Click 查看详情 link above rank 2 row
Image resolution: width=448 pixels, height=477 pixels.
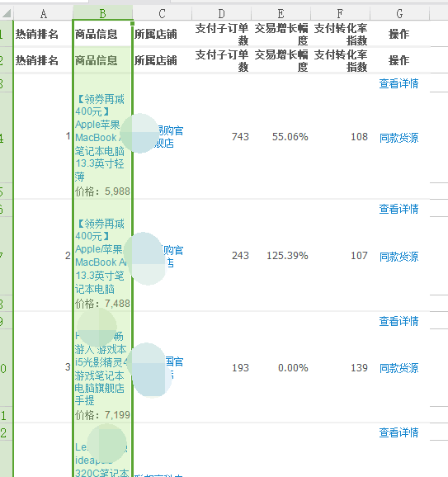click(x=398, y=209)
